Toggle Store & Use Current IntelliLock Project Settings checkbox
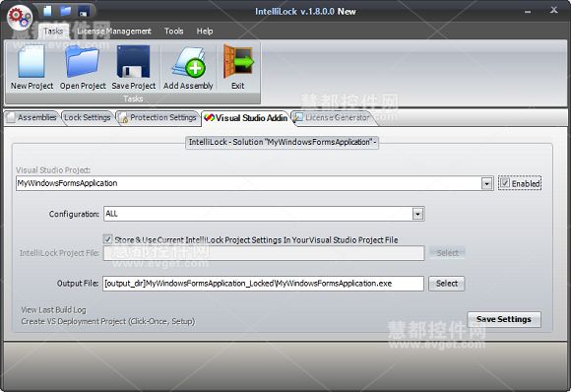571x392 pixels. [x=107, y=239]
